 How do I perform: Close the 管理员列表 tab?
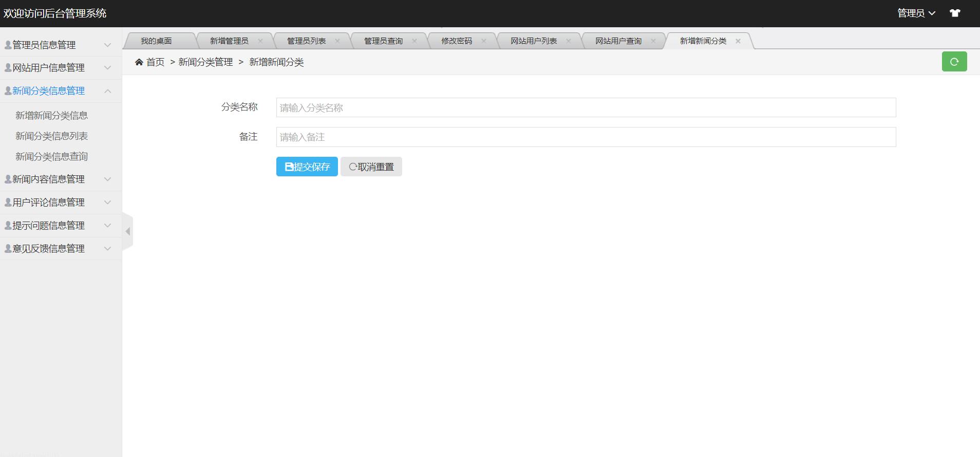click(337, 41)
